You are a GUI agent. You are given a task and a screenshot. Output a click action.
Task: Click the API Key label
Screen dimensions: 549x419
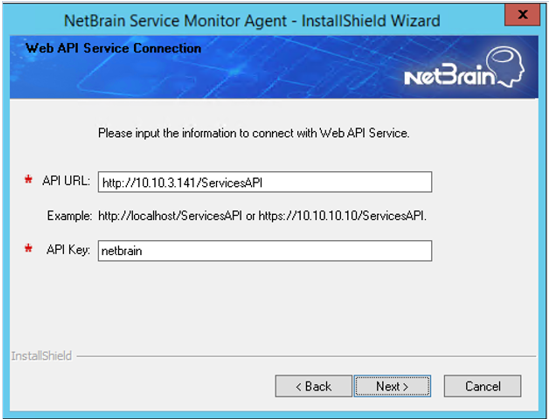coord(68,250)
